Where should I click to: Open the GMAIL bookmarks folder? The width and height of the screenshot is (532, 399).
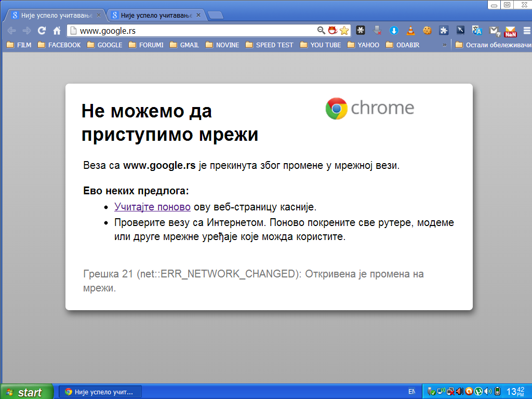184,45
